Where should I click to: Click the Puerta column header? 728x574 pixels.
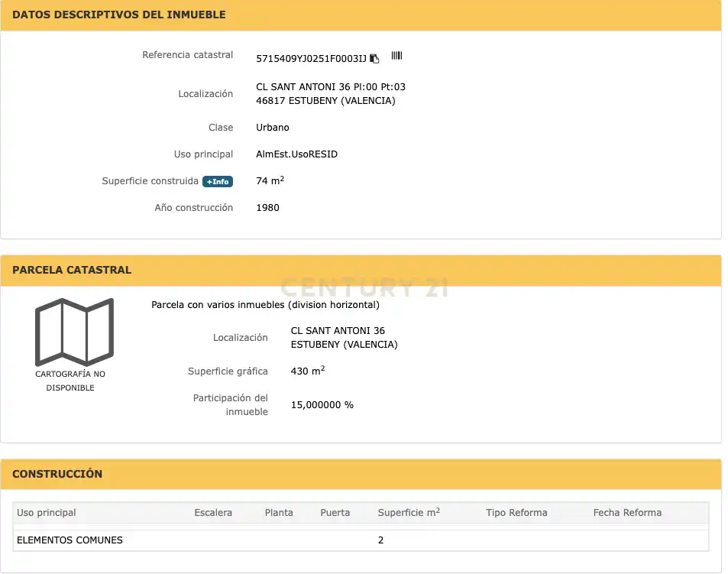(x=335, y=513)
